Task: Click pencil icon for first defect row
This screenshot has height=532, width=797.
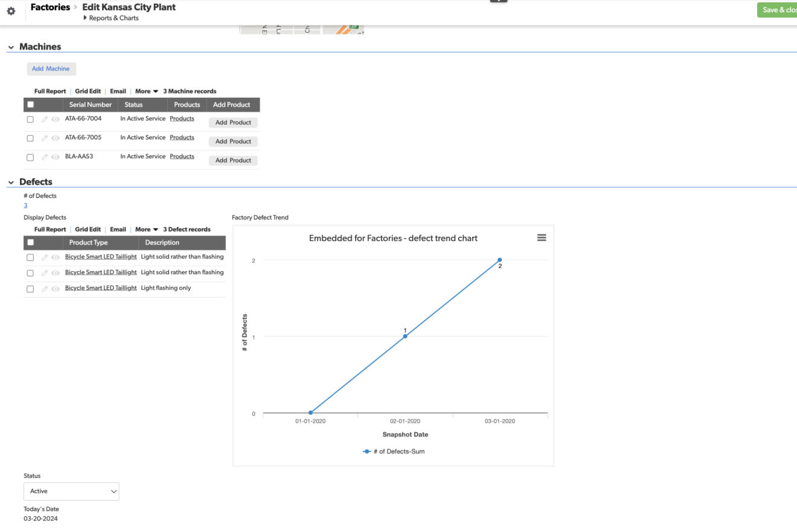Action: [x=45, y=257]
